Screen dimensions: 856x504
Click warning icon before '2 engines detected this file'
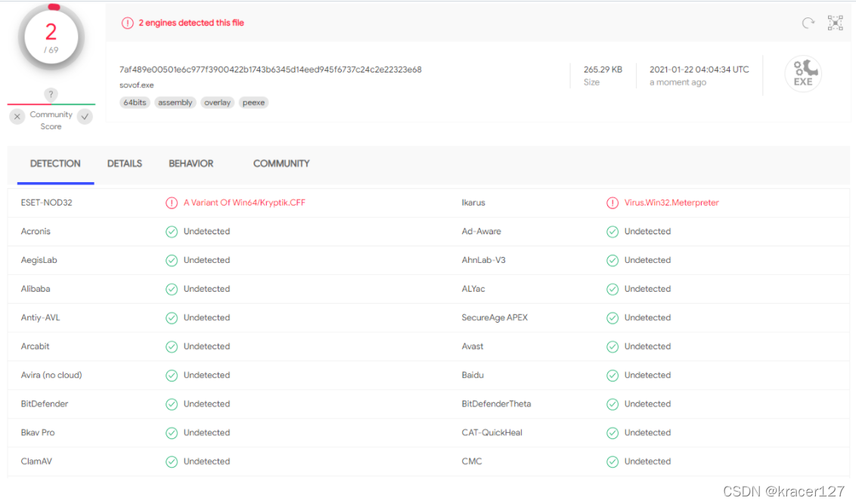(127, 23)
